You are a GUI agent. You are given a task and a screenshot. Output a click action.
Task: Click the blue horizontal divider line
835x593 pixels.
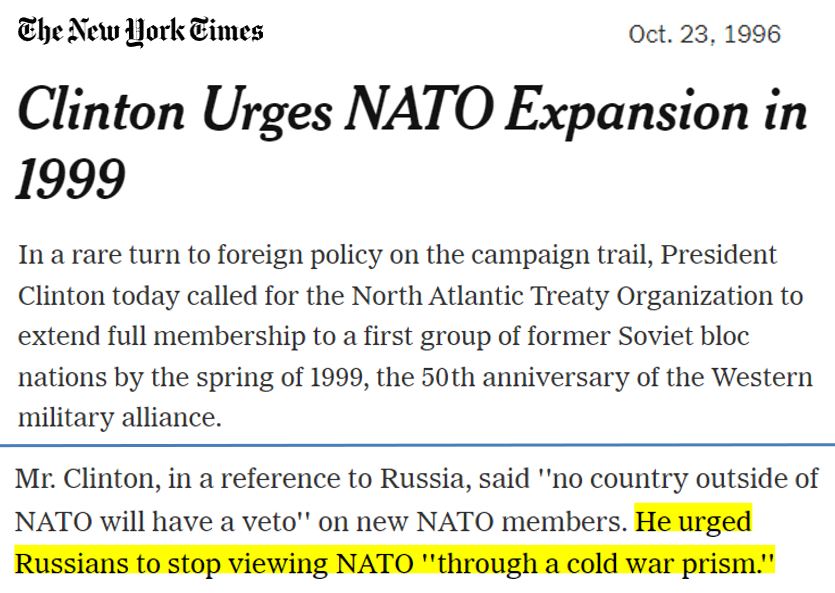(418, 444)
